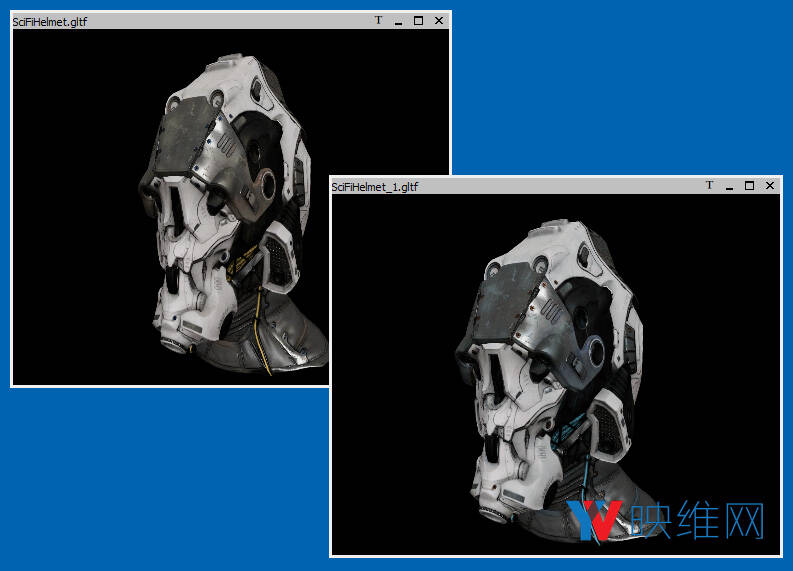Click the 映维网 watermark logo

tap(667, 520)
